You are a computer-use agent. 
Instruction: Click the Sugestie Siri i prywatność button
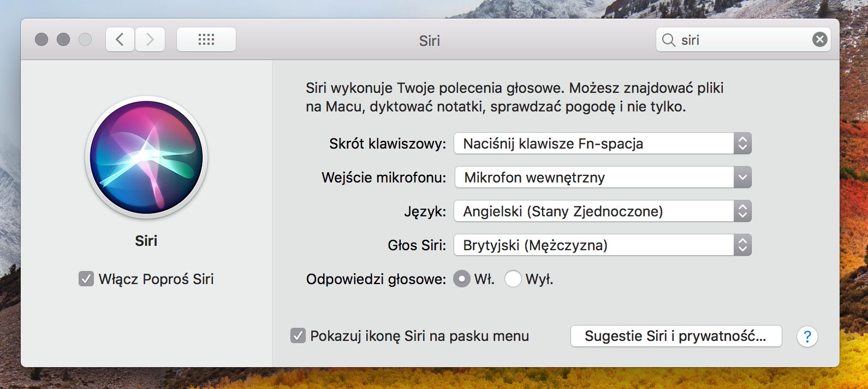(676, 336)
